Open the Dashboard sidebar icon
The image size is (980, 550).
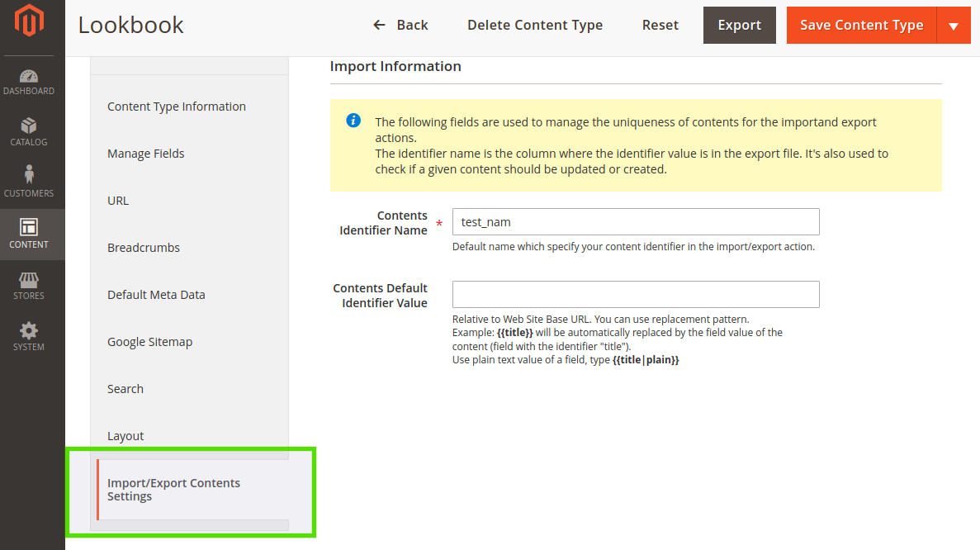click(x=29, y=82)
